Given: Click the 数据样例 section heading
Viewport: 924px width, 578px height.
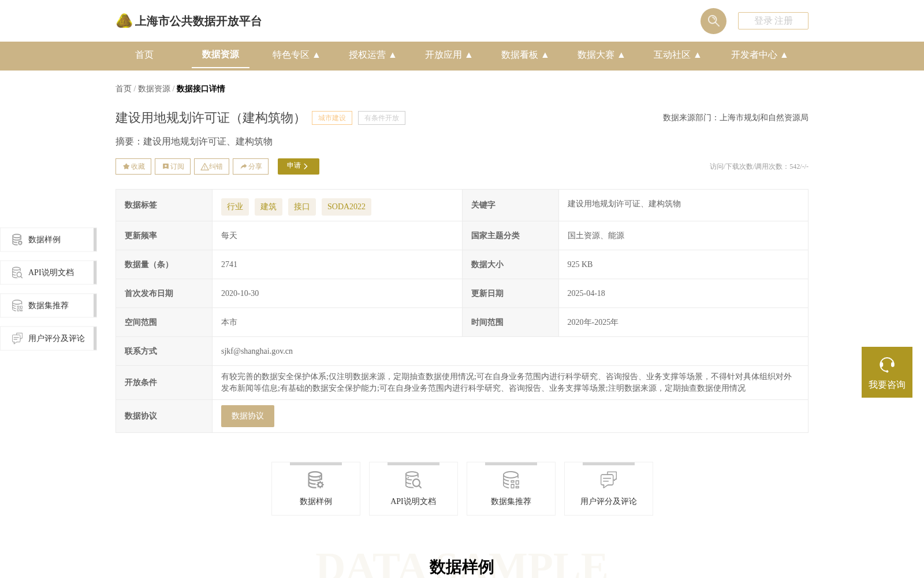Looking at the screenshot, I should (x=462, y=567).
